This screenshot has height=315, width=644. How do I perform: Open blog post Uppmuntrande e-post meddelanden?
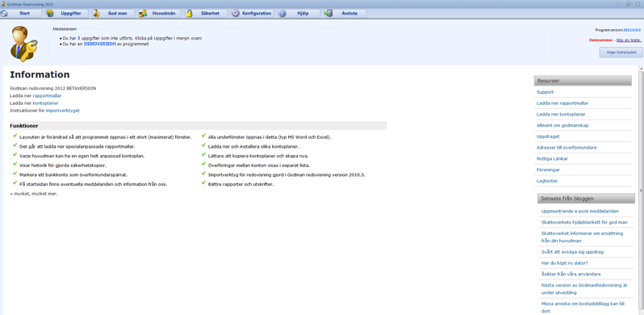tap(580, 211)
